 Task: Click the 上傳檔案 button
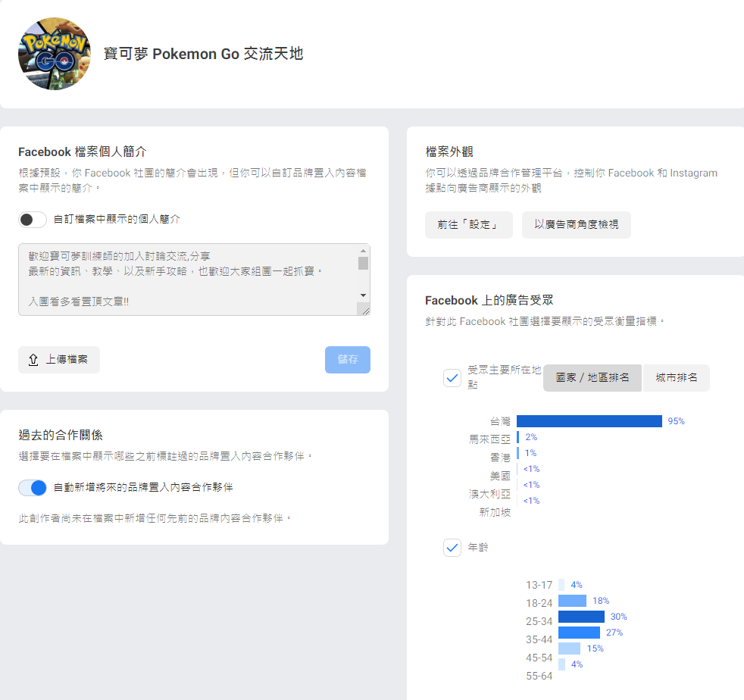click(59, 360)
